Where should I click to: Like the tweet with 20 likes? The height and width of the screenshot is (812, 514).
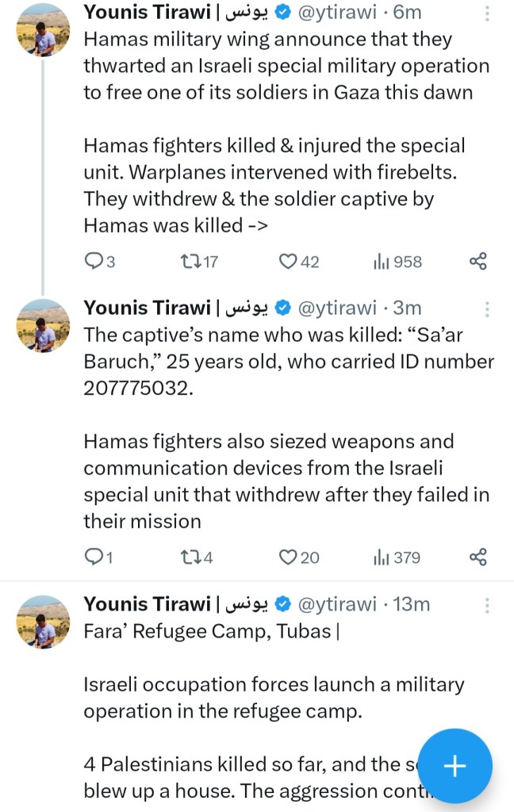click(x=288, y=557)
